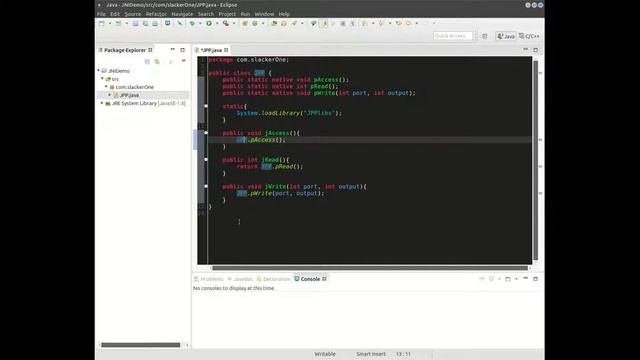Click the green Run button in toolbar

209,24
